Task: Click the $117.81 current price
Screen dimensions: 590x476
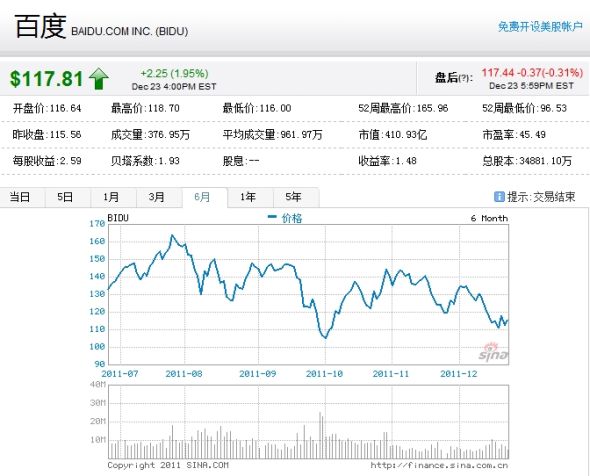Action: coord(46,79)
